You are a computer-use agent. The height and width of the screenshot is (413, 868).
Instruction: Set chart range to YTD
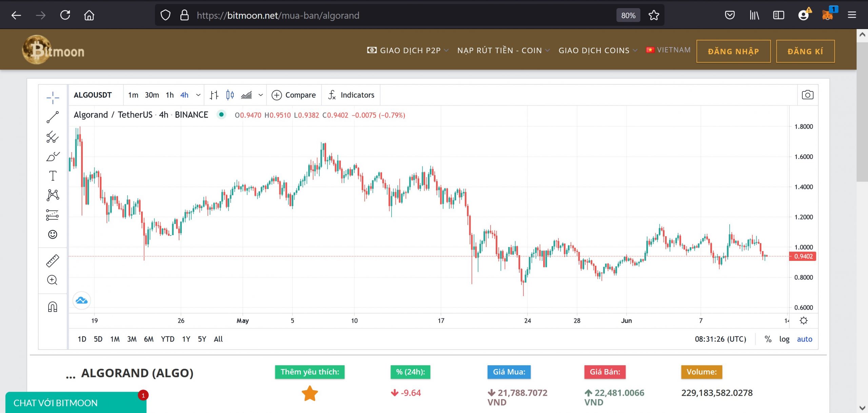(167, 339)
